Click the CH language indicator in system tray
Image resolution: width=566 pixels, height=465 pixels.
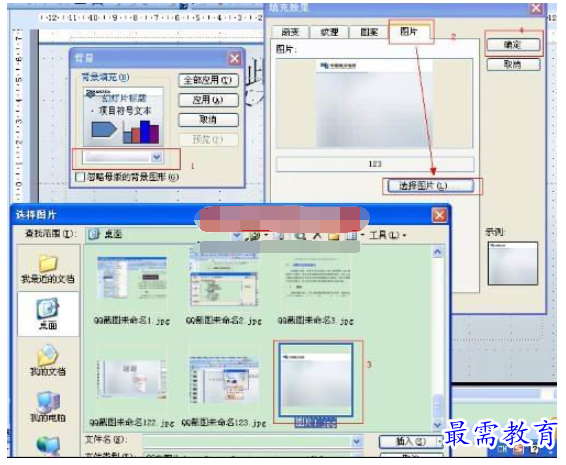tap(502, 449)
